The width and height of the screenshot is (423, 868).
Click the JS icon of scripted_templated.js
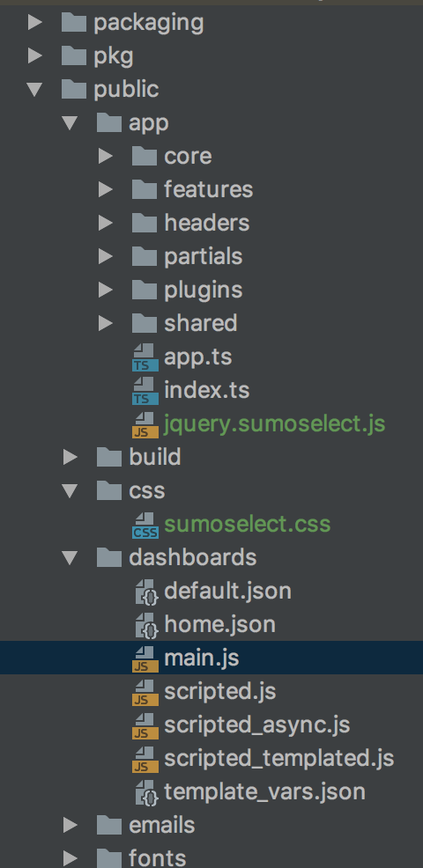click(x=145, y=758)
